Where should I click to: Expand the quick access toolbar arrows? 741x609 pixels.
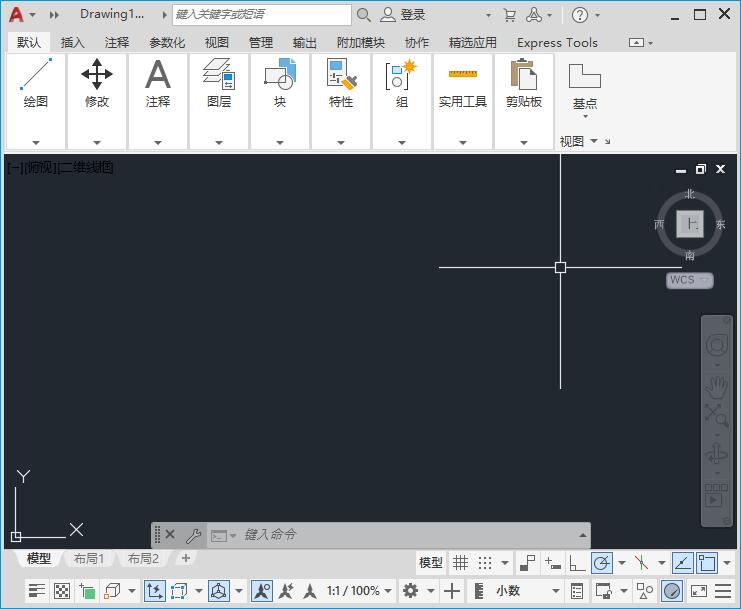click(54, 15)
